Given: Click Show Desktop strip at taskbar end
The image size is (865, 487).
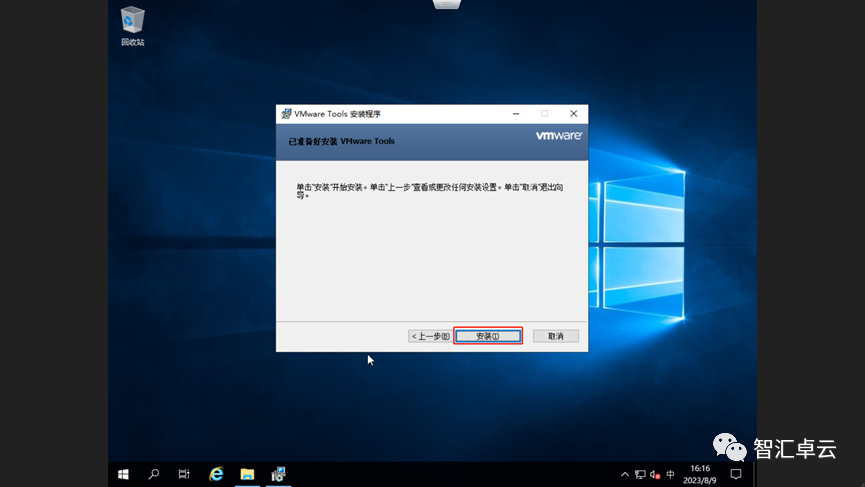Looking at the screenshot, I should (x=755, y=474).
